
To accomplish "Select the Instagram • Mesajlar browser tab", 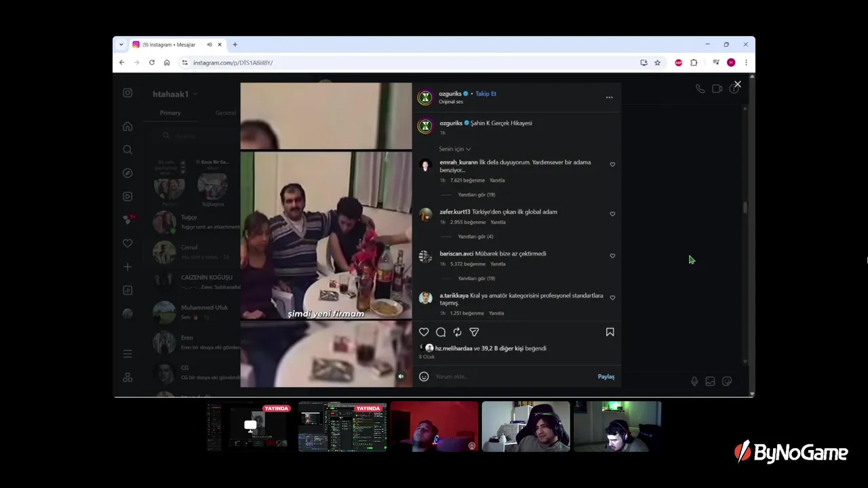I will 178,45.
